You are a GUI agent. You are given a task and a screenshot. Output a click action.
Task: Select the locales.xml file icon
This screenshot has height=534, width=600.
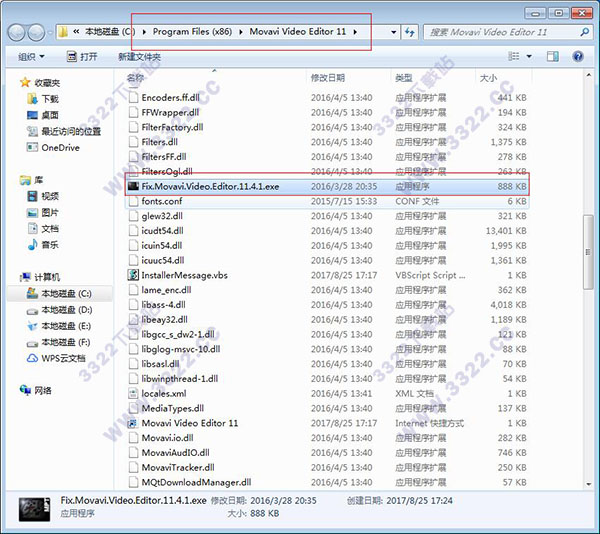tap(133, 393)
